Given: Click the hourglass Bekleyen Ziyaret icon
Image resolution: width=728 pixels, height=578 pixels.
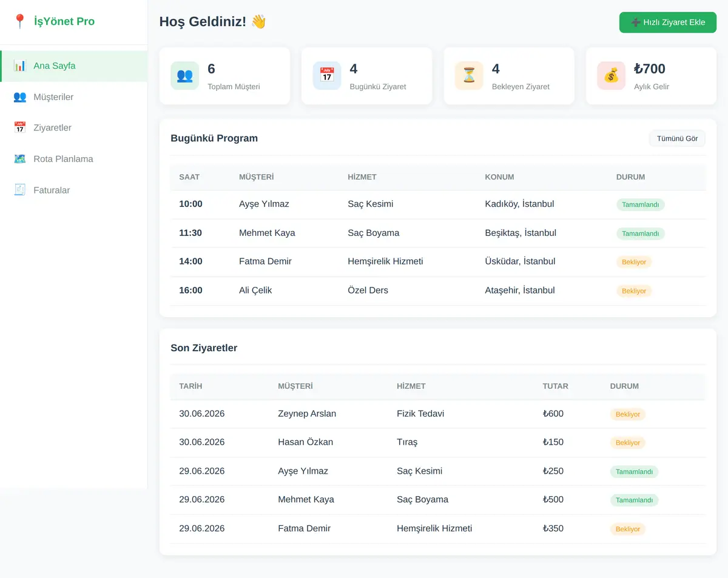Looking at the screenshot, I should [x=469, y=76].
